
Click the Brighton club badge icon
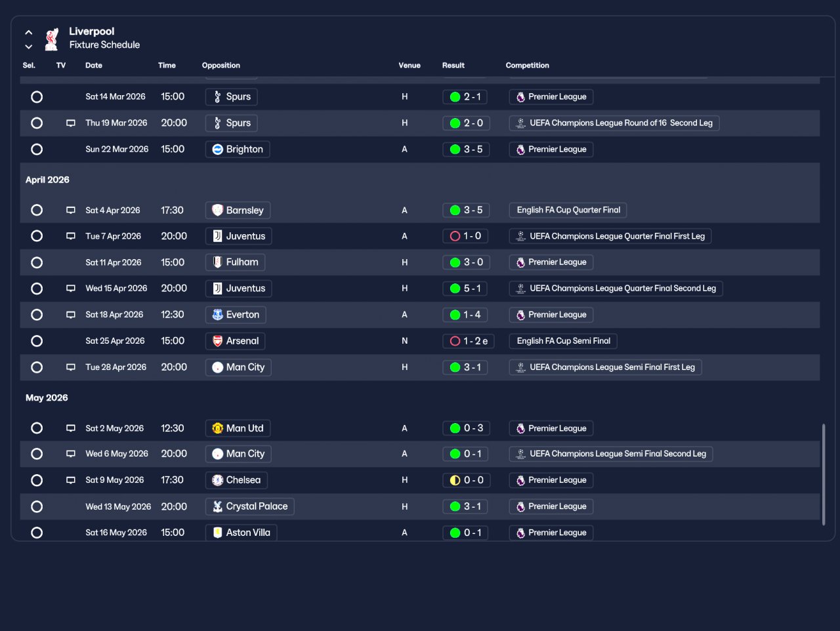(218, 150)
